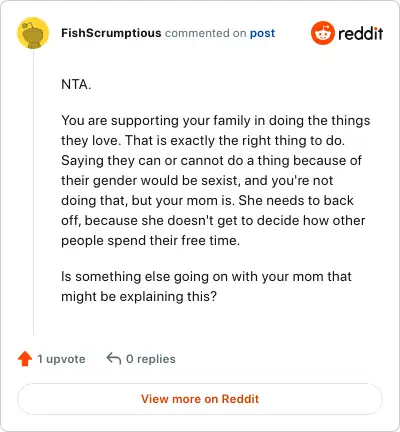Click the "1 upvote" count label

(61, 359)
